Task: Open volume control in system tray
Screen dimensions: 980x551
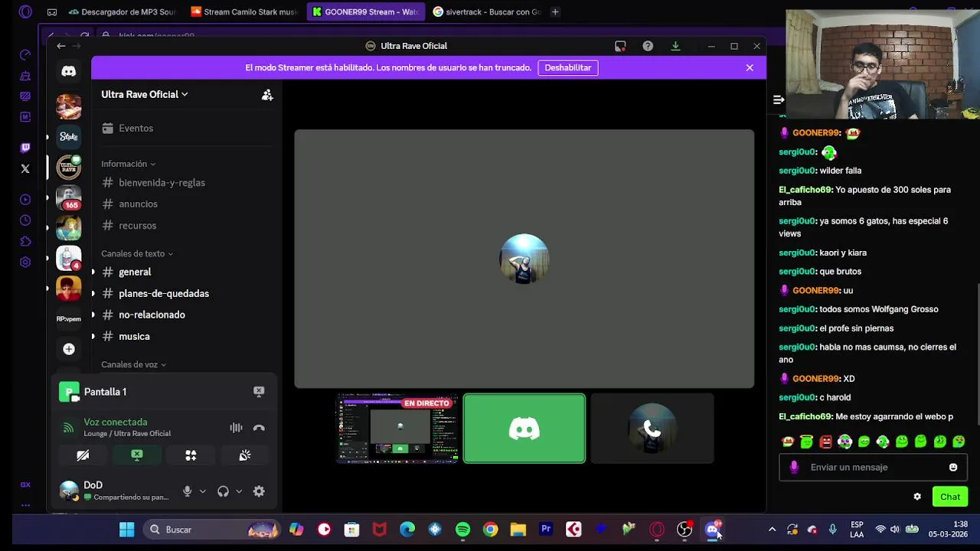Action: tap(894, 530)
